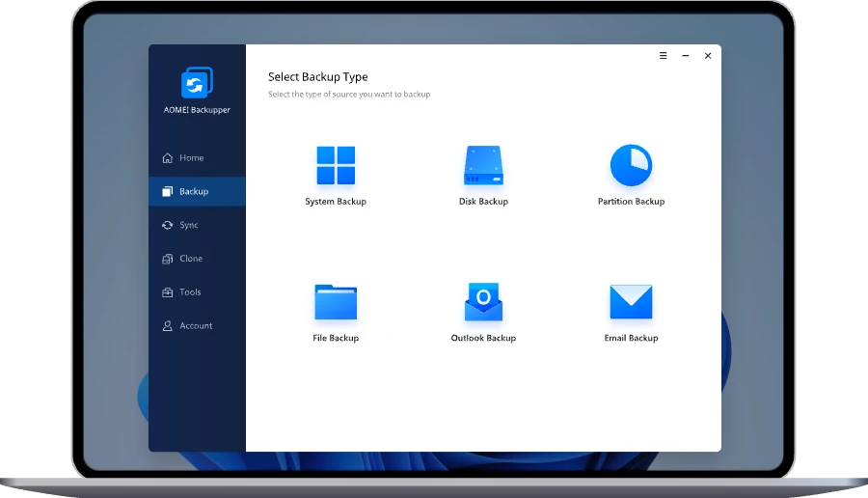Click the Windows-logo System Backup icon
Viewport: 868px width, 498px height.
pos(336,165)
